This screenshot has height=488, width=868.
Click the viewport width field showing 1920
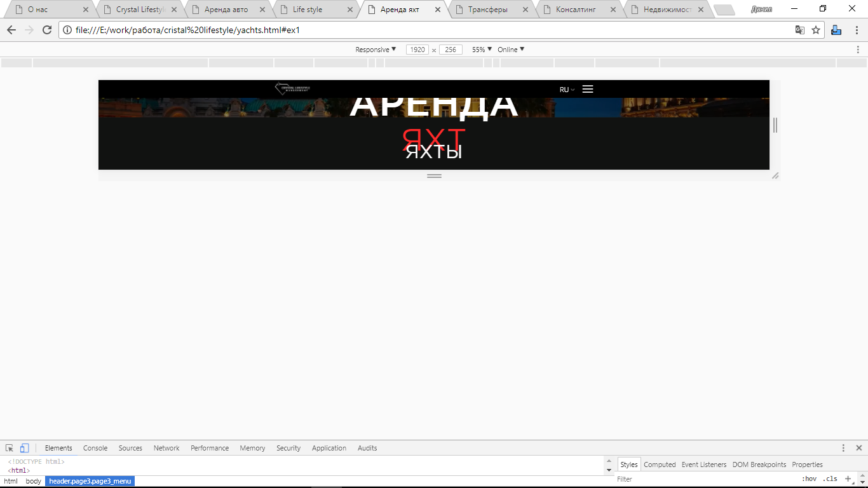click(417, 50)
